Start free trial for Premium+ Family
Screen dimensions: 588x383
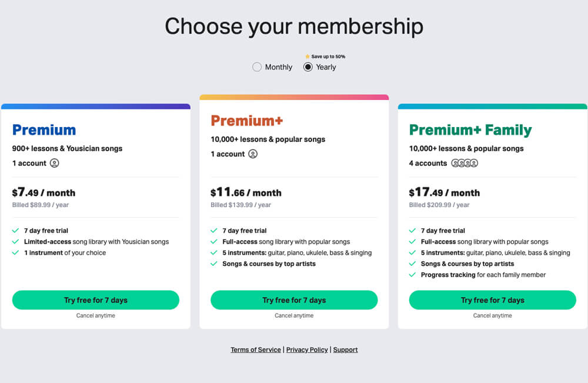point(493,300)
